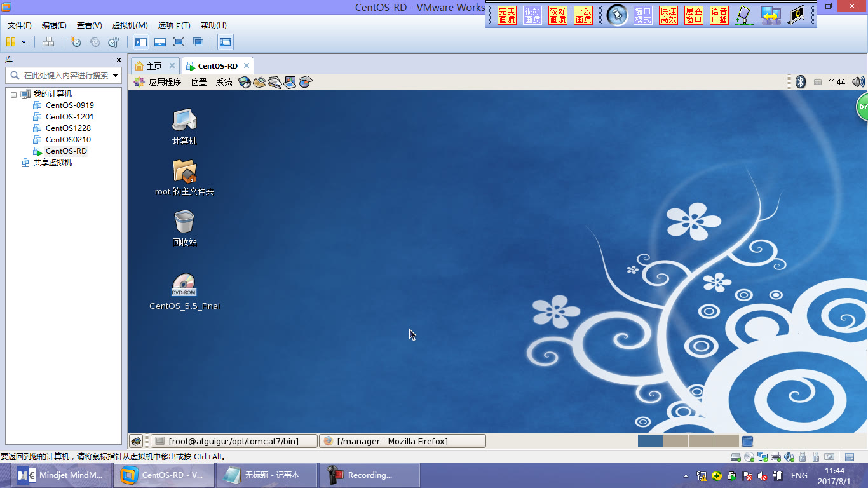Open the 文件(F) menu
The height and width of the screenshot is (488, 868).
(20, 25)
